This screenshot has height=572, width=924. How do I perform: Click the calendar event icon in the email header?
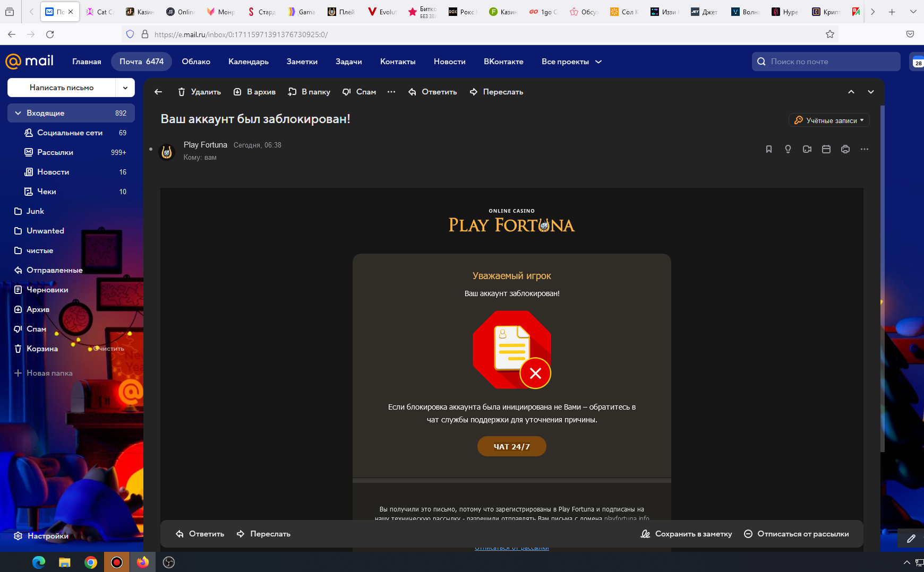(826, 149)
